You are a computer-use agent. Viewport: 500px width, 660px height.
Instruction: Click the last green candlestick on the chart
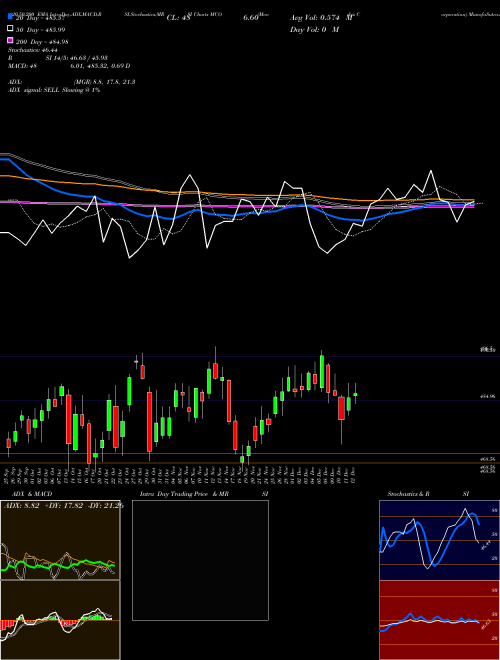tap(355, 394)
